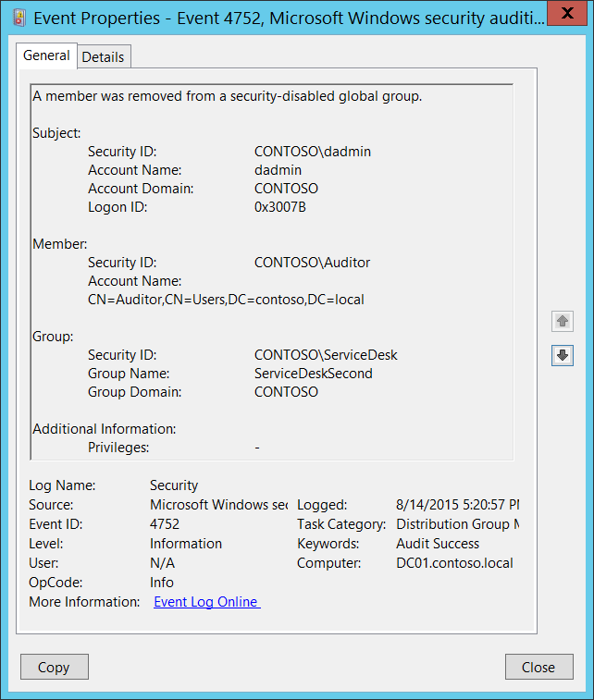Click the CONTOSO\dadmin Security ID value
594x700 pixels.
coord(313,152)
